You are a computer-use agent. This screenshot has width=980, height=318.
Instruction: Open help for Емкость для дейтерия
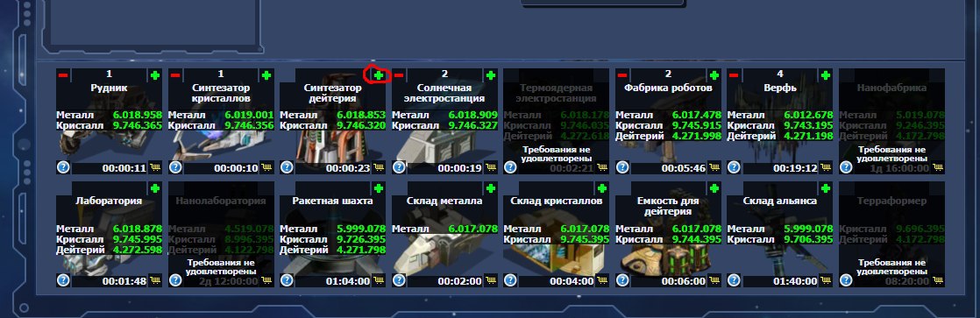(622, 280)
